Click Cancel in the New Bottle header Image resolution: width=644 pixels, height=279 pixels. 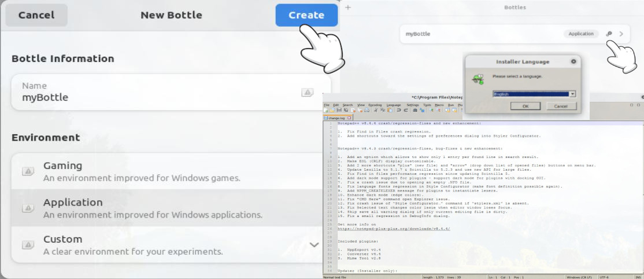click(x=36, y=15)
